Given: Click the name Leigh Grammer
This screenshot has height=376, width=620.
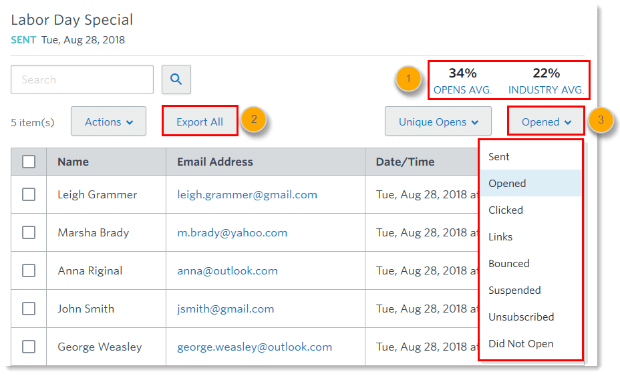Looking at the screenshot, I should point(97,195).
